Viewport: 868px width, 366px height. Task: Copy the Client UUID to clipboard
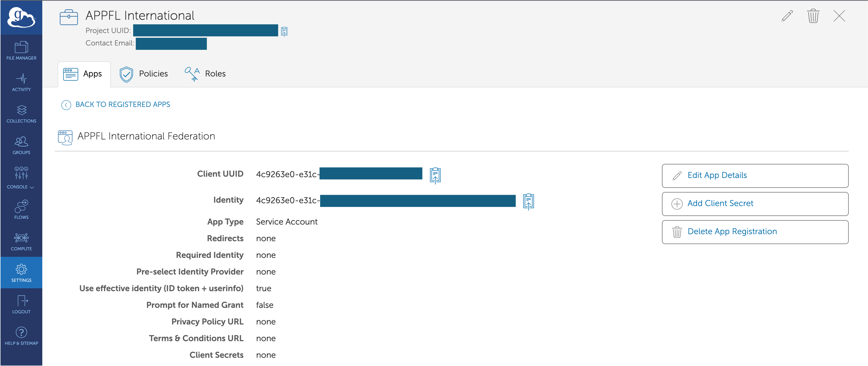click(x=435, y=175)
